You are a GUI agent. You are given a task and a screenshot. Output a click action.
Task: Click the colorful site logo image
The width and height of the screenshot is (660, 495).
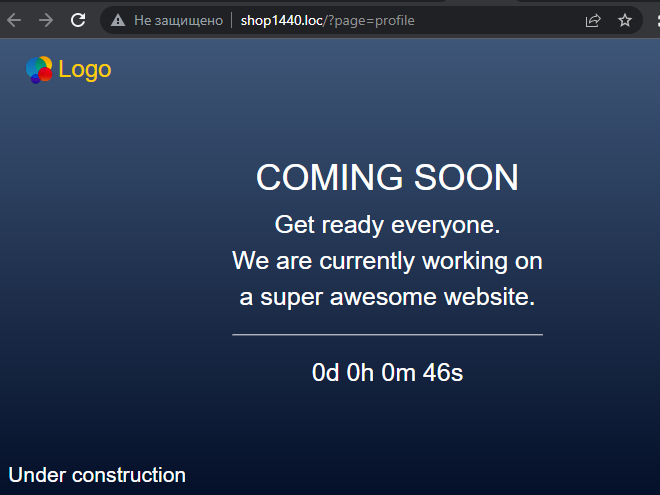tap(39, 69)
